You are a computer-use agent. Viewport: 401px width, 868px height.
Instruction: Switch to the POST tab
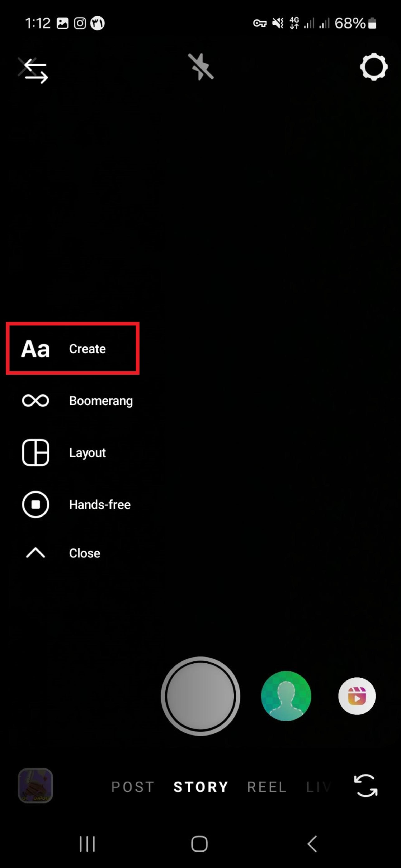(x=133, y=787)
